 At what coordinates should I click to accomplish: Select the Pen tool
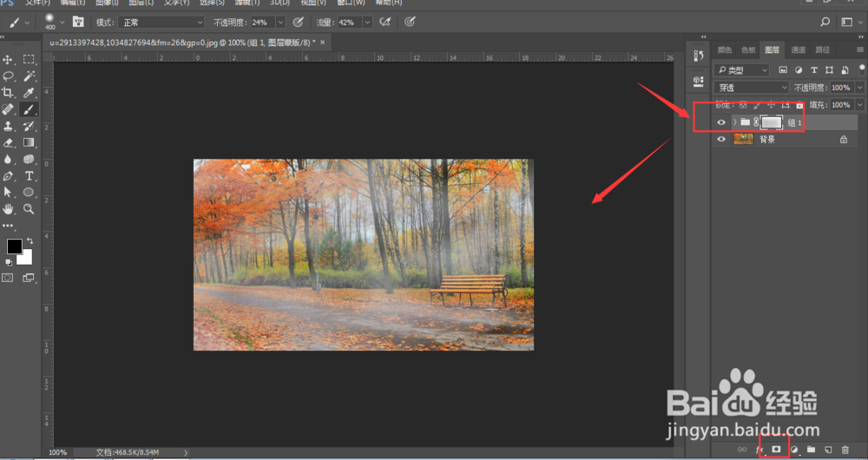coord(8,176)
